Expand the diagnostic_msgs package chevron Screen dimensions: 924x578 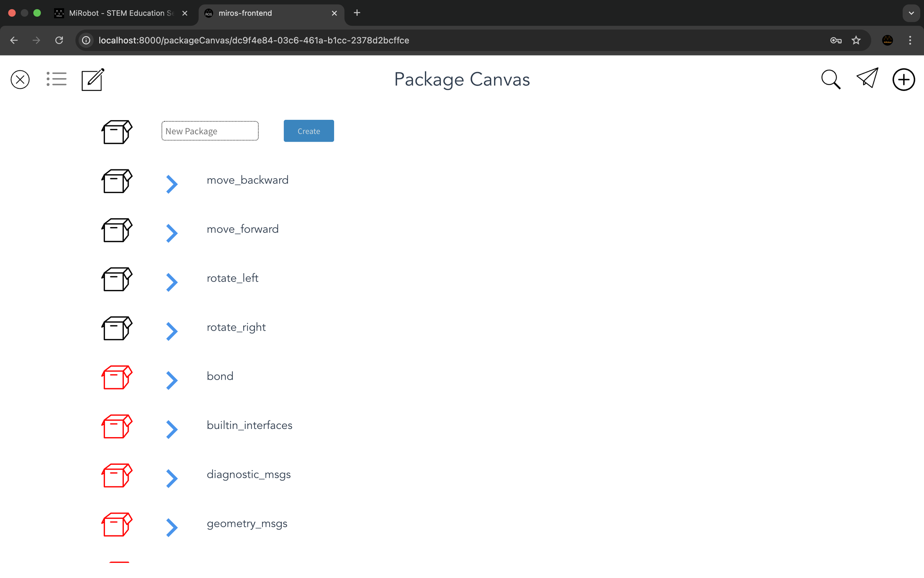172,479
